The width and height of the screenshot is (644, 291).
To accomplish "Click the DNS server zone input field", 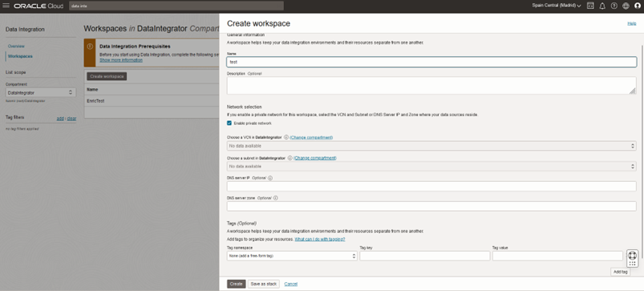I will coord(431,206).
